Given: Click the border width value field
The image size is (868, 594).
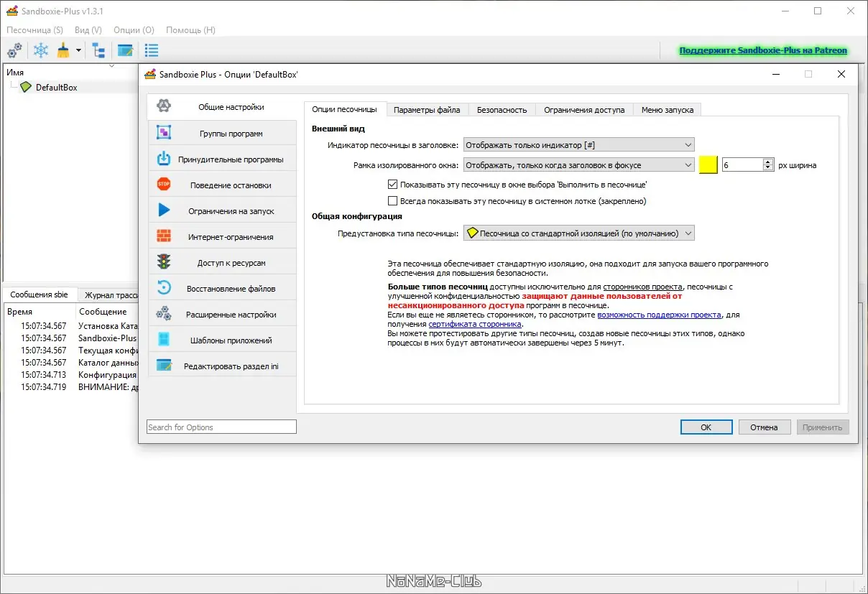Looking at the screenshot, I should click(742, 165).
